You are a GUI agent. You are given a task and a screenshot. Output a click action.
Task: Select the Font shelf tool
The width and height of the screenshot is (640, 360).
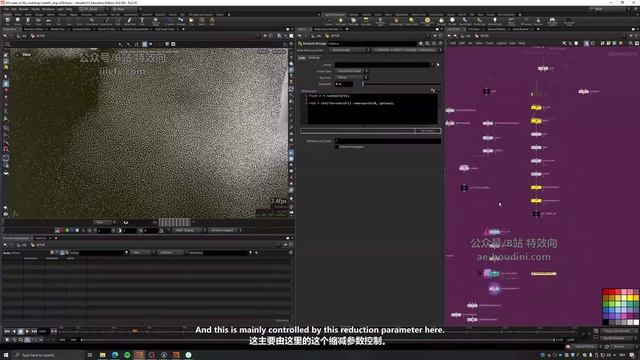coord(142,21)
